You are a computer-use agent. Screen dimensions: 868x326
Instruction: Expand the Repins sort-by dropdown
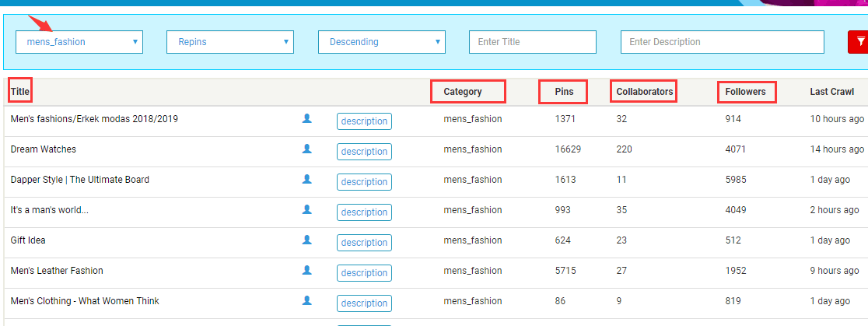[x=230, y=42]
